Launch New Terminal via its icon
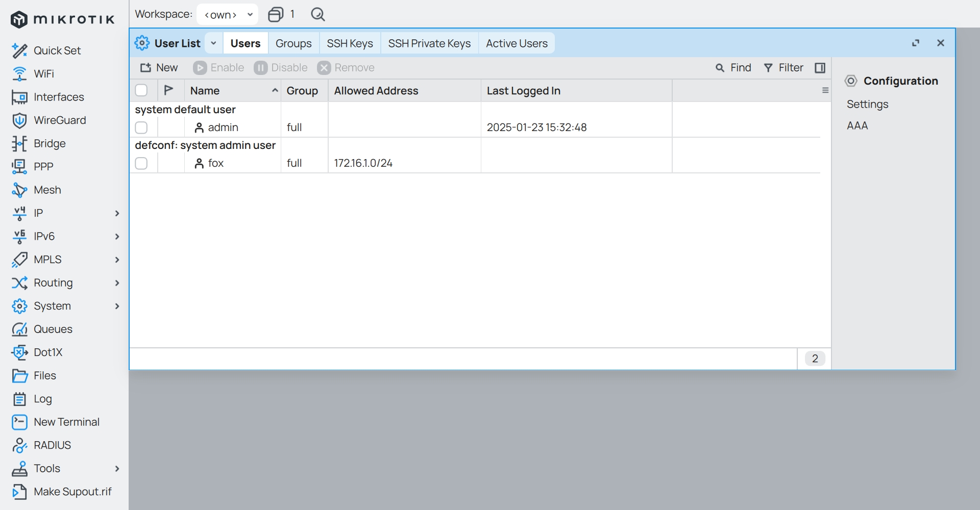980x510 pixels. (19, 422)
